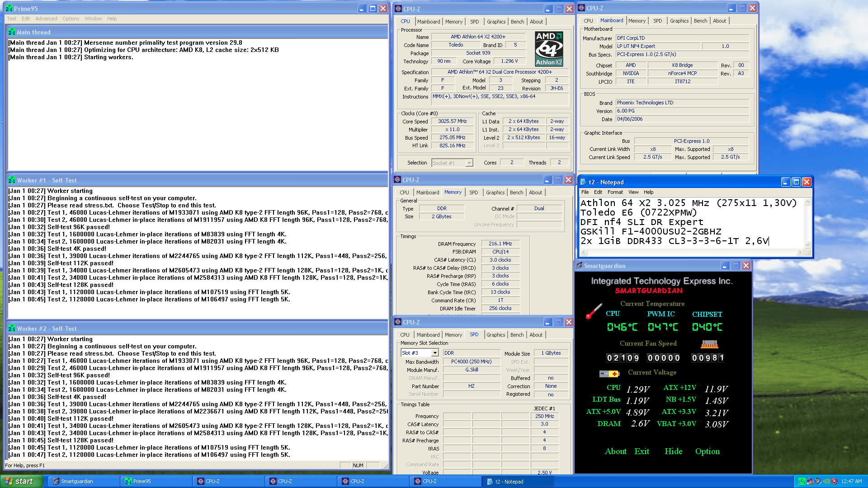Click the Prime95 title bar icon
The width and height of the screenshot is (868, 488).
pyautogui.click(x=9, y=9)
